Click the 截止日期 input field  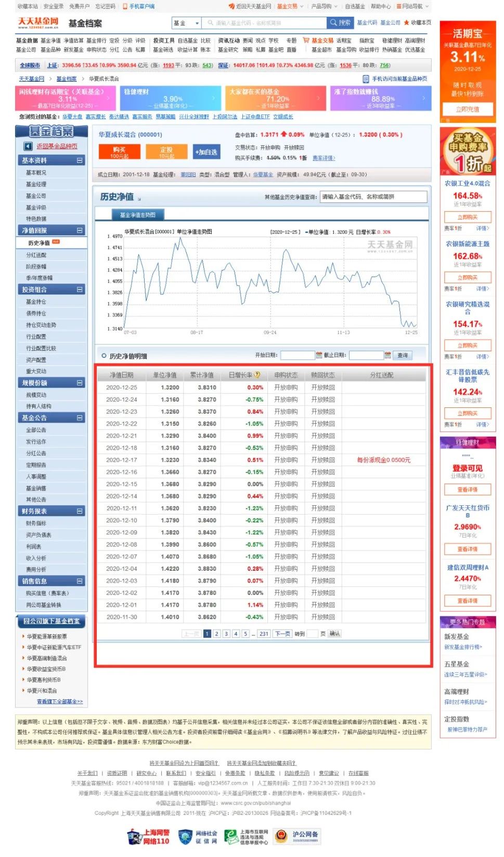(366, 355)
